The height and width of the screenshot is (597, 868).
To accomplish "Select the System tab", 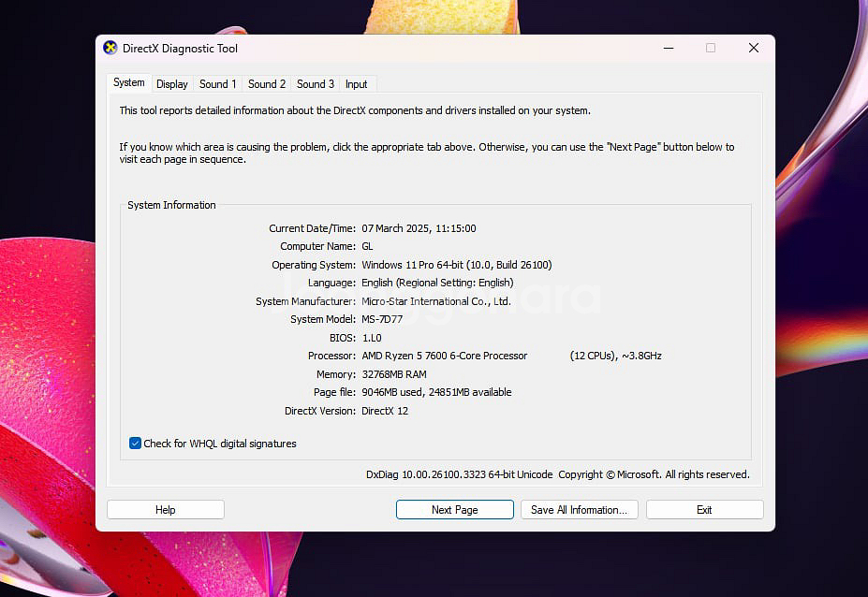I will click(128, 82).
